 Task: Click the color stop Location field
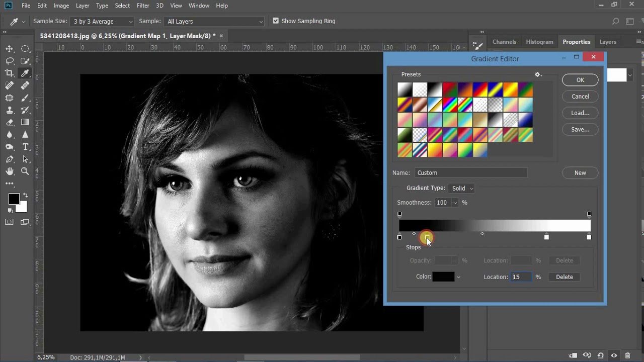pyautogui.click(x=521, y=277)
